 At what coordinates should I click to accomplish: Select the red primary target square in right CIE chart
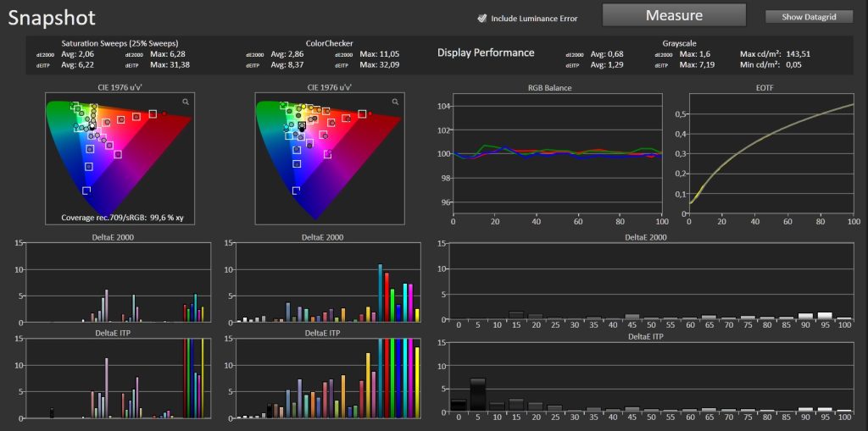[363, 113]
